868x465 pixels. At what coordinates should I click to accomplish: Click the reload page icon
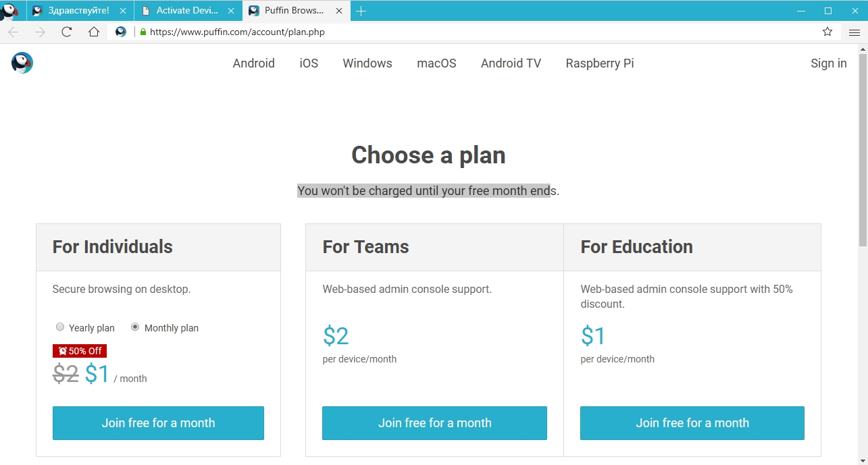(x=67, y=32)
